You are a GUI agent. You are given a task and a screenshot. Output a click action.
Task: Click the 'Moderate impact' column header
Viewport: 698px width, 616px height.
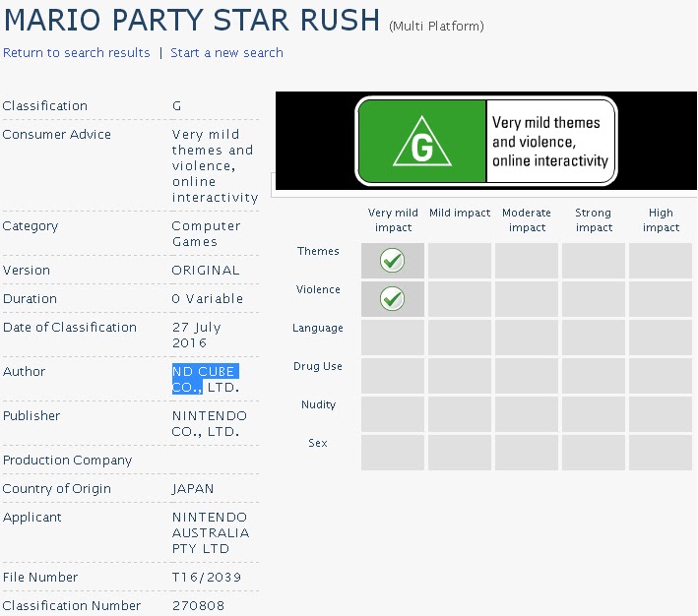pos(527,219)
